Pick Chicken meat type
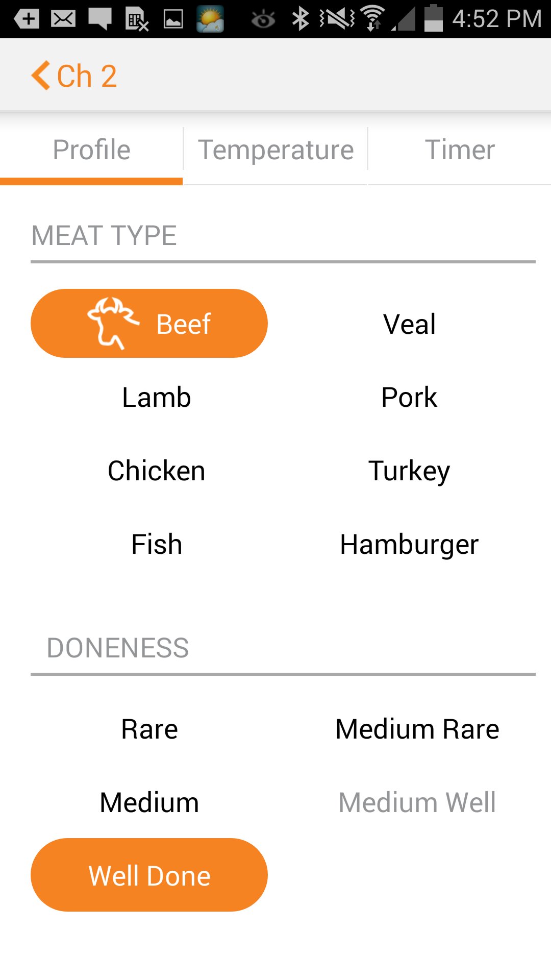The height and width of the screenshot is (980, 551). point(156,471)
